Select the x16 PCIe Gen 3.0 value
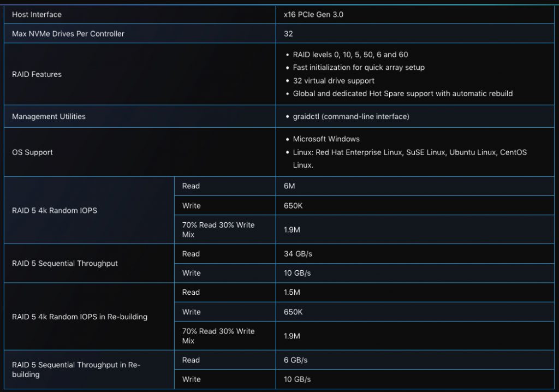 click(313, 15)
